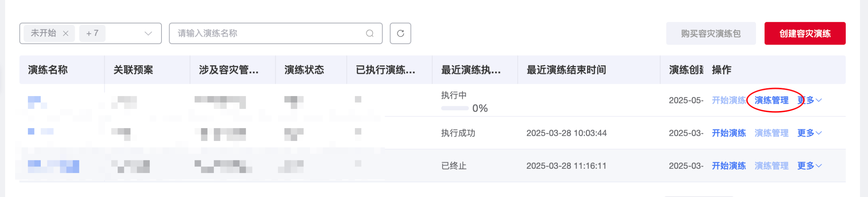Click the 演练名称 column header
The height and width of the screenshot is (197, 868).
(x=48, y=70)
